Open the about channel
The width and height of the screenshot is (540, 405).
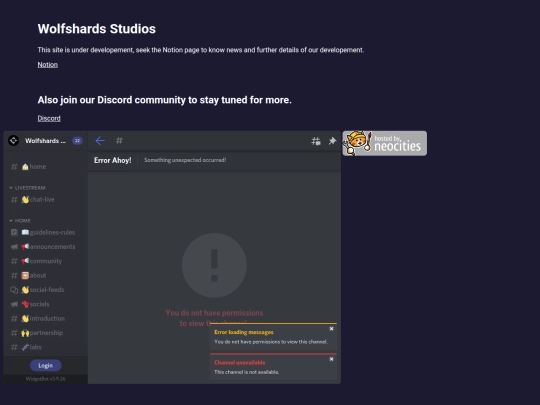click(x=45, y=276)
